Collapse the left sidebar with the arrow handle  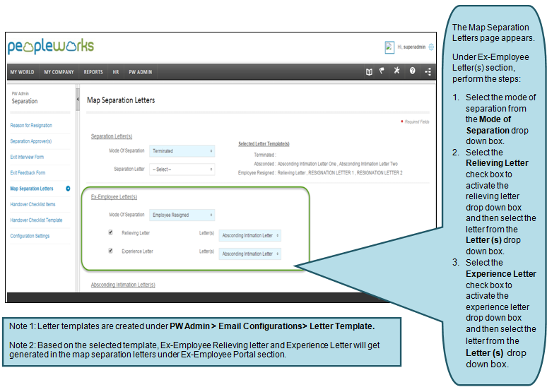pos(76,99)
